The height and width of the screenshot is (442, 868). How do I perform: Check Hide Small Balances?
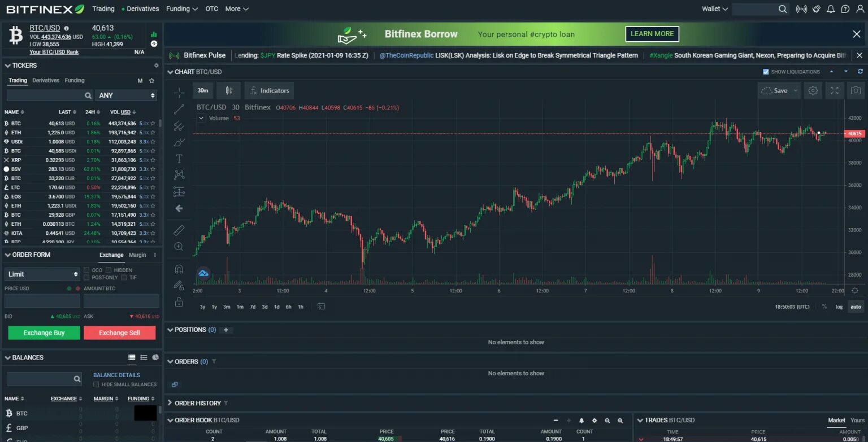[x=96, y=384]
